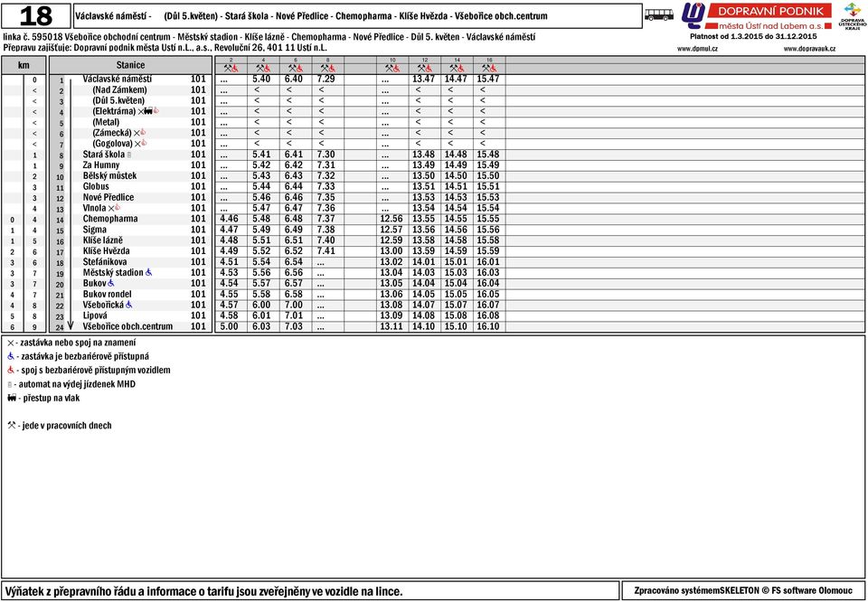Screen dimensions: 868x602
Task: Click the blue wheelchair legend icon
Action: coord(11,356)
